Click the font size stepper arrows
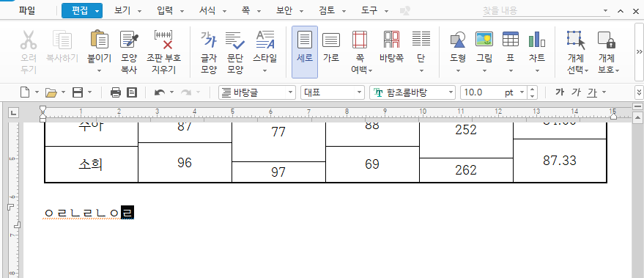Screen dimensions: 644x278 pos(532,92)
